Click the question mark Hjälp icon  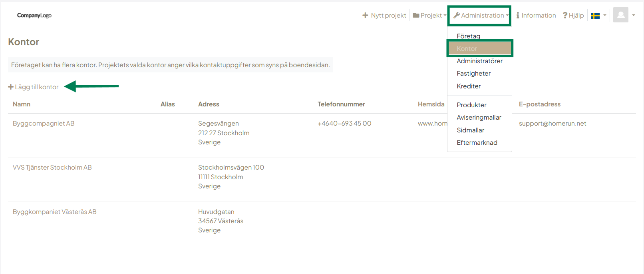point(565,15)
